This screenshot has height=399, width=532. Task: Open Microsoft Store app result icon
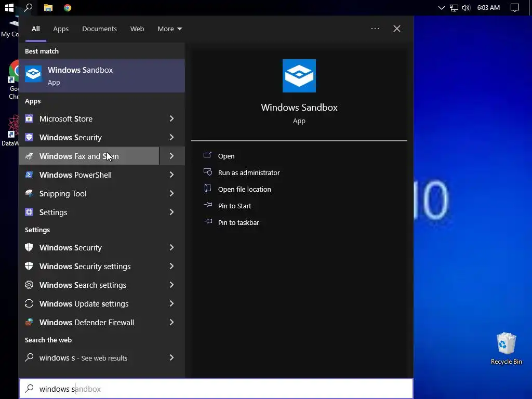pos(29,118)
